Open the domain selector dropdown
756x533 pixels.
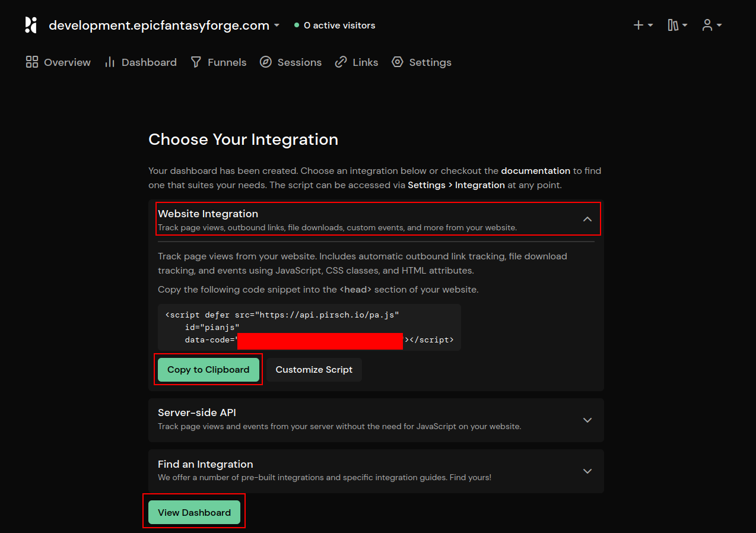(164, 25)
